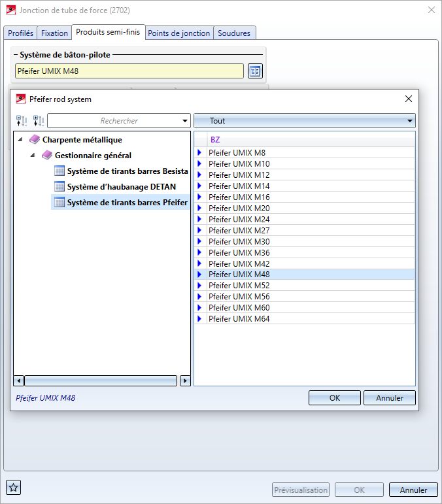Click the blue arrow beside Pfeifer UMIX M64

(199, 319)
